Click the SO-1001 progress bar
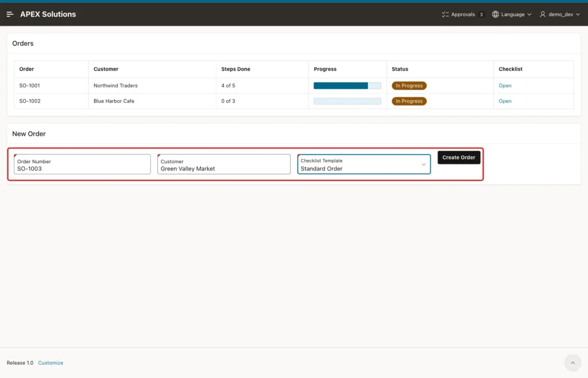The image size is (588, 378). pyautogui.click(x=347, y=86)
